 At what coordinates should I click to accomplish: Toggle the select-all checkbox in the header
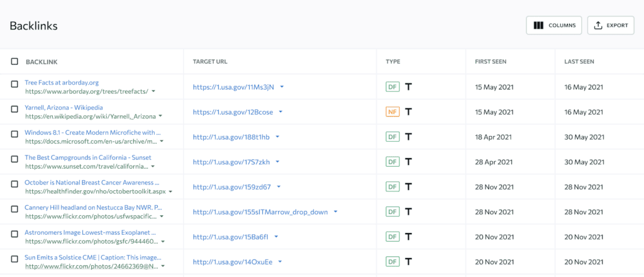[14, 62]
